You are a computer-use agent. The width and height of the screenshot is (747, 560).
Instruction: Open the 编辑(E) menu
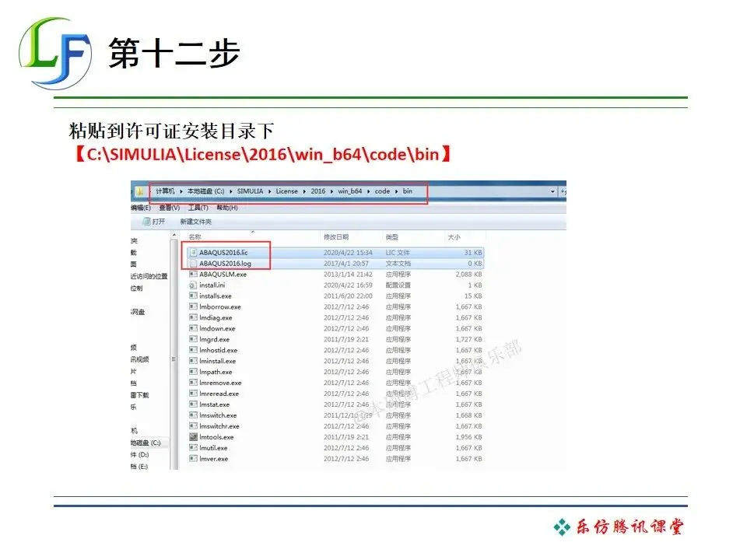coord(141,208)
